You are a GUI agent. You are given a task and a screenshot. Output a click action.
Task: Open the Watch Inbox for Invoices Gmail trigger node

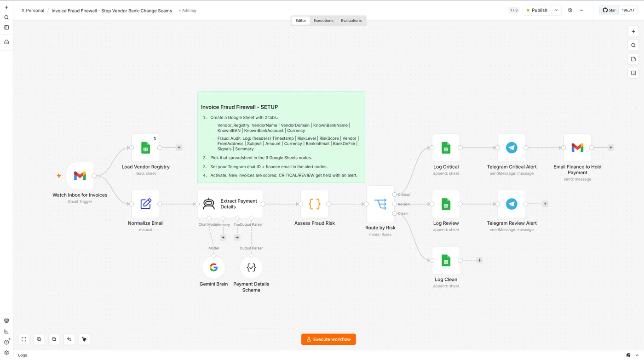[x=80, y=176]
